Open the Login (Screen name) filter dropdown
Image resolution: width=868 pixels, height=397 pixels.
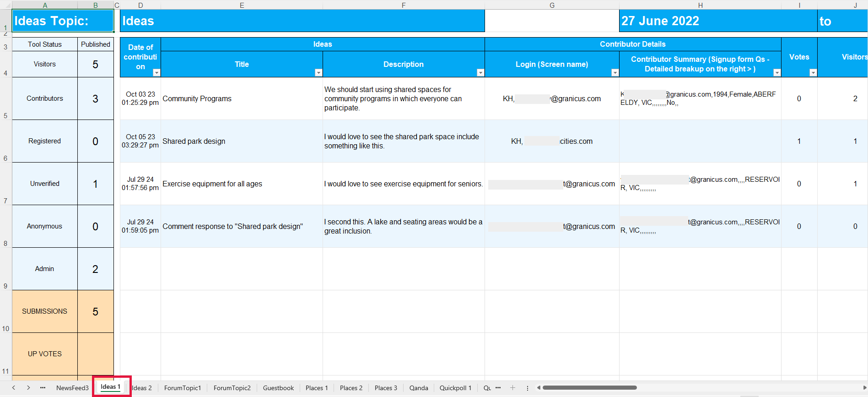tap(615, 72)
